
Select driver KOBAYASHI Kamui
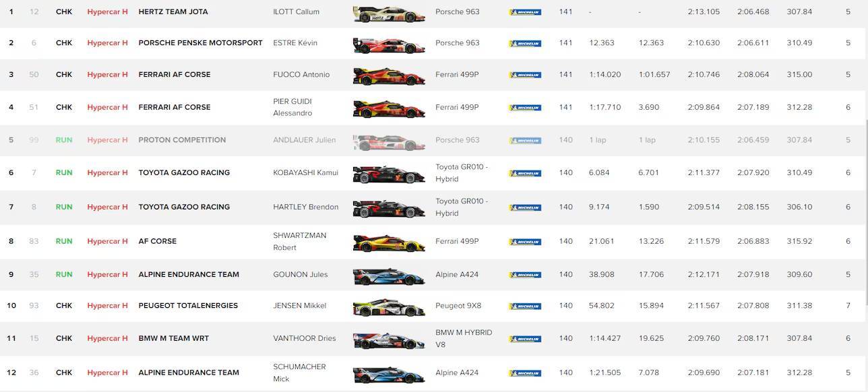[x=305, y=173]
